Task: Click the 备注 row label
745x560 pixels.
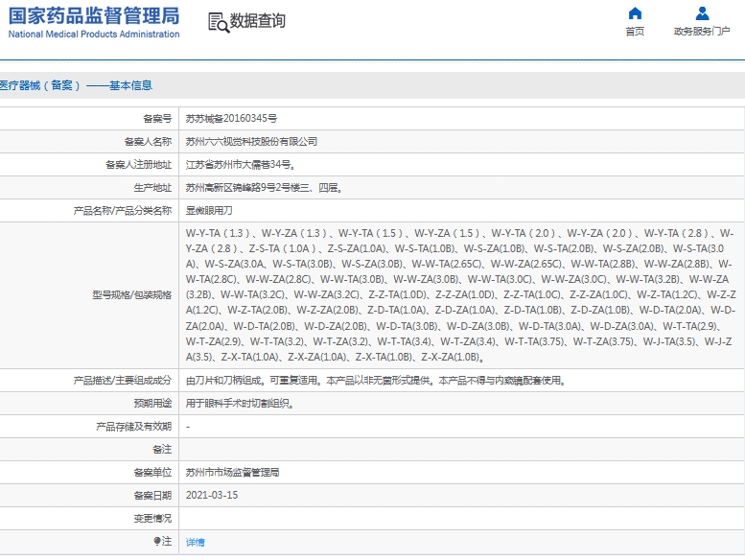Action: pyautogui.click(x=162, y=450)
